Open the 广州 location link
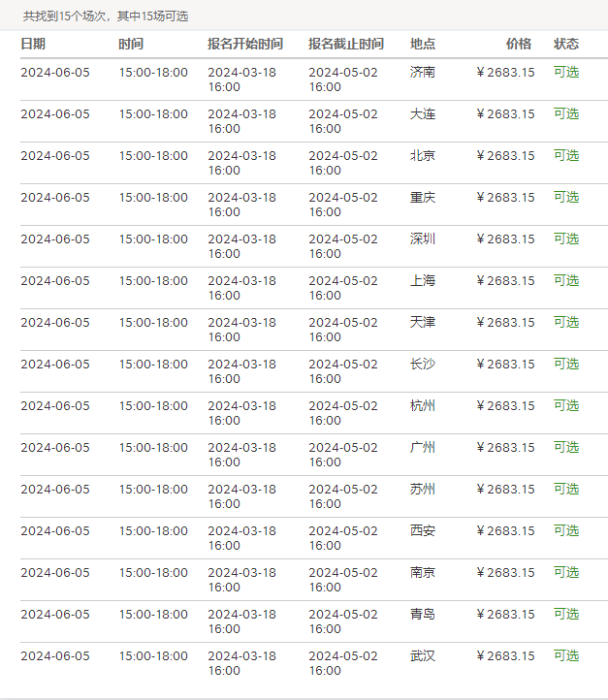This screenshot has width=608, height=700. (423, 447)
